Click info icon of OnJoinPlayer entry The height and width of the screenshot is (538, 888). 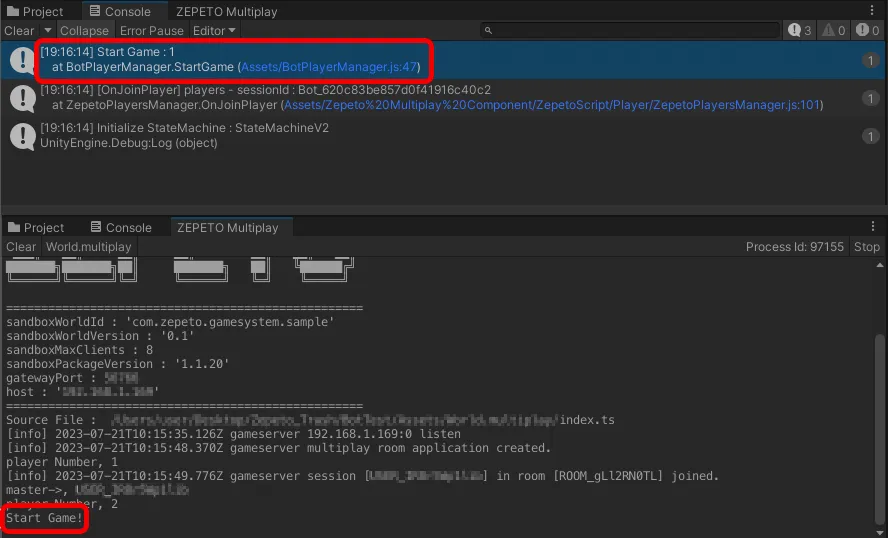23,98
